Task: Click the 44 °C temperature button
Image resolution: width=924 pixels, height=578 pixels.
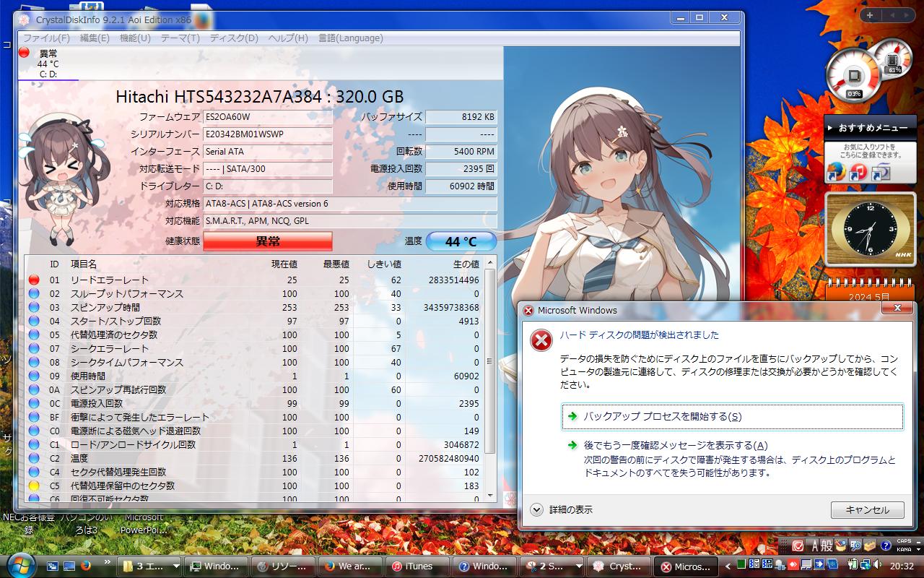Action: coord(461,241)
